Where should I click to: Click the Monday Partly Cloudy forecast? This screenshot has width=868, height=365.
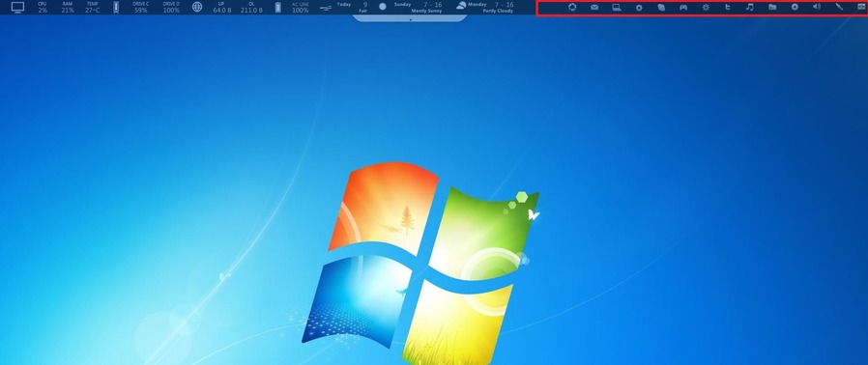pyautogui.click(x=491, y=7)
